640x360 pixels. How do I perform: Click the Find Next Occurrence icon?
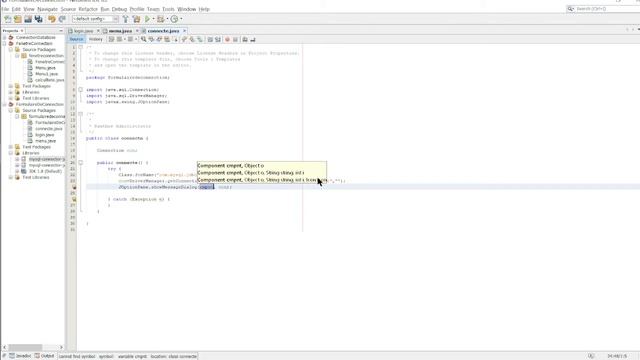159,40
